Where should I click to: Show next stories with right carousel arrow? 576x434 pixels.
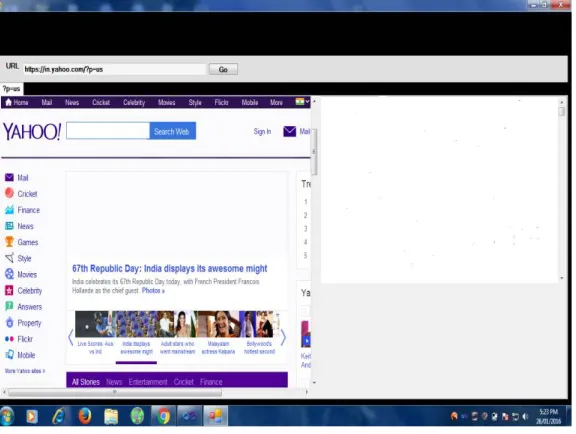tap(283, 337)
